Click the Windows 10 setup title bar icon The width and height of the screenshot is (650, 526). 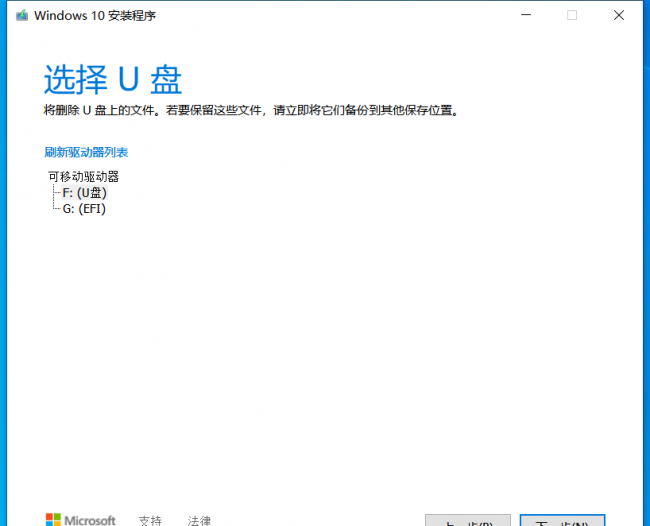pyautogui.click(x=22, y=16)
